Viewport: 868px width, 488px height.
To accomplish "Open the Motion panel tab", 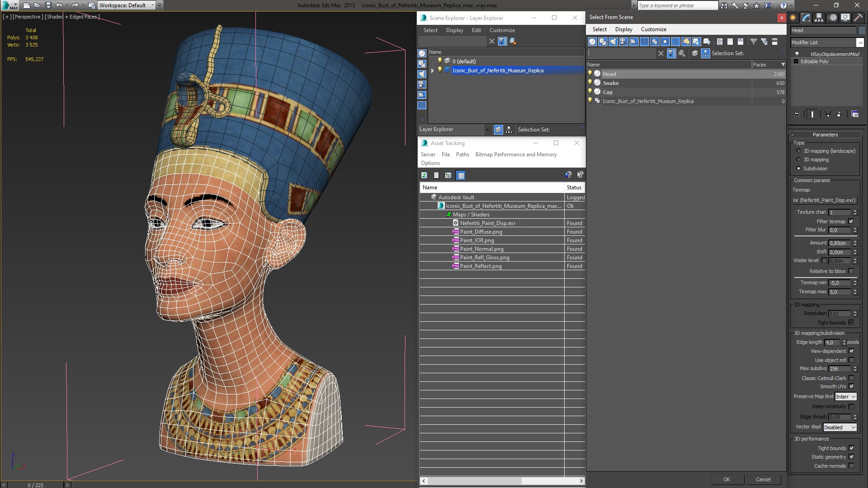I will 833,18.
